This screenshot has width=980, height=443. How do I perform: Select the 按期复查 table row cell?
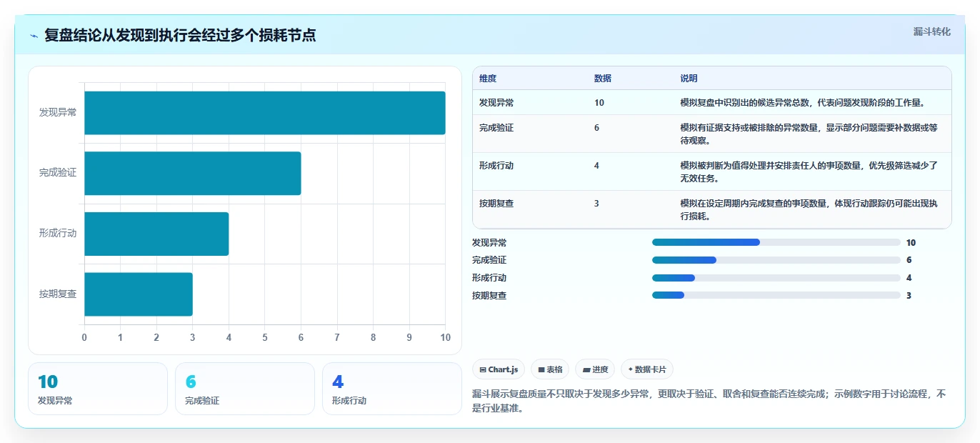point(496,203)
